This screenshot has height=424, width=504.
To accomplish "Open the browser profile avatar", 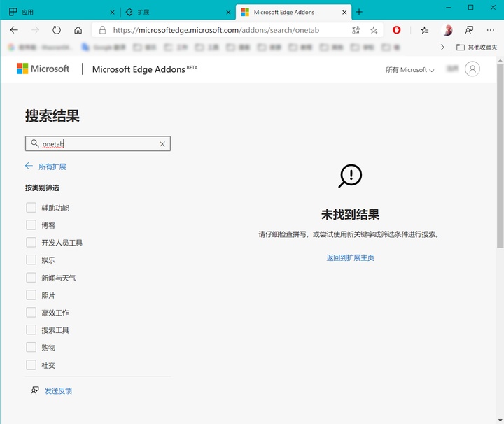I will pos(447,30).
